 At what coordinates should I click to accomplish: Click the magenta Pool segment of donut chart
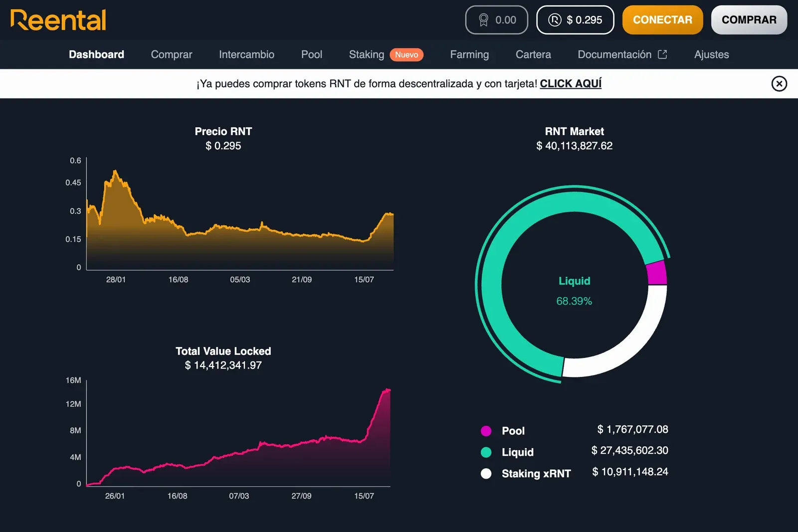(657, 273)
